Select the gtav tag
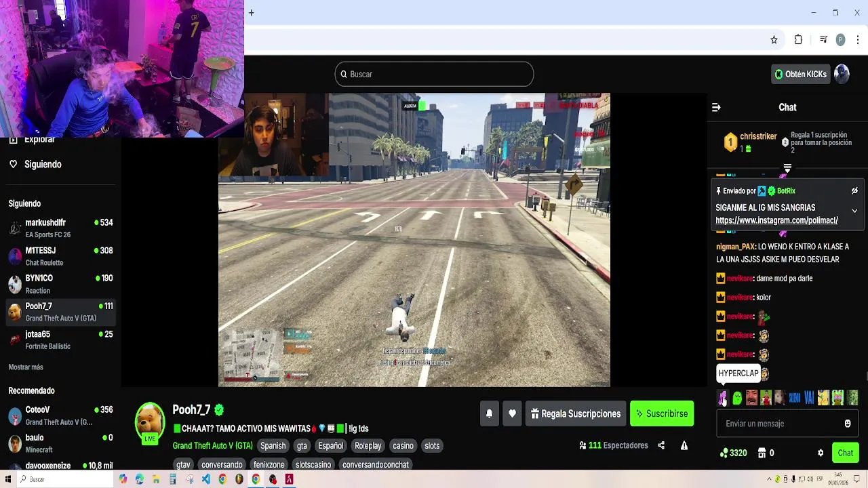 tap(183, 464)
